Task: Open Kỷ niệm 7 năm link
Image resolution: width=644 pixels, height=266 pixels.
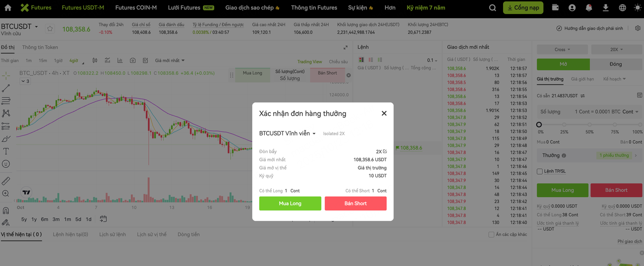Action: point(426,8)
